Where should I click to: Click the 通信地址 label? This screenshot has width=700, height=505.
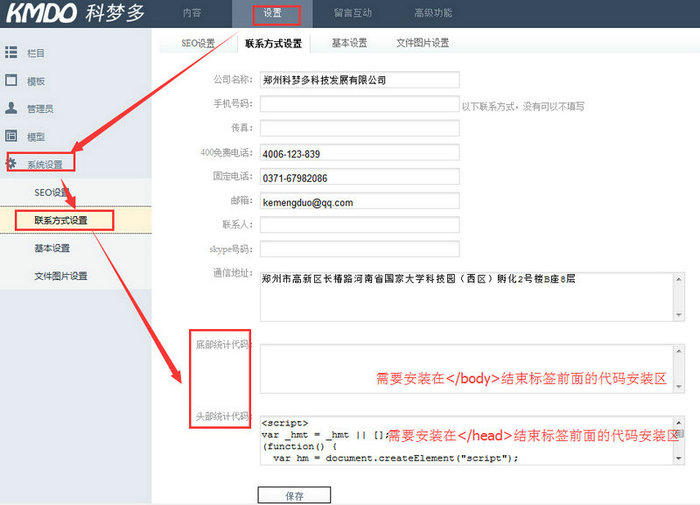coord(232,273)
